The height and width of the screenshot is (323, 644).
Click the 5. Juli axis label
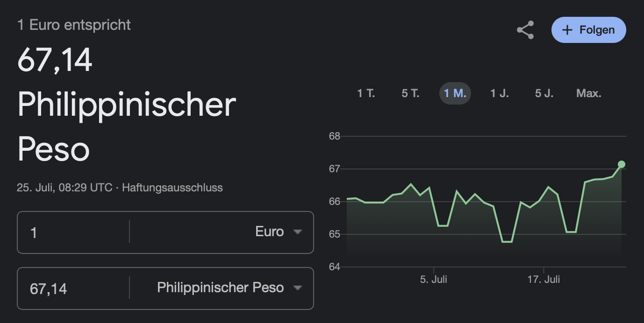[434, 280]
